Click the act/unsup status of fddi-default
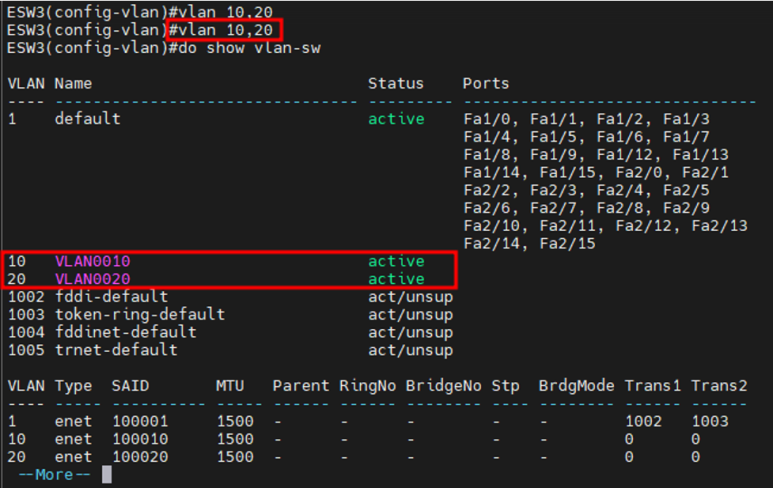Viewport: 773px width, 488px height. tap(411, 297)
